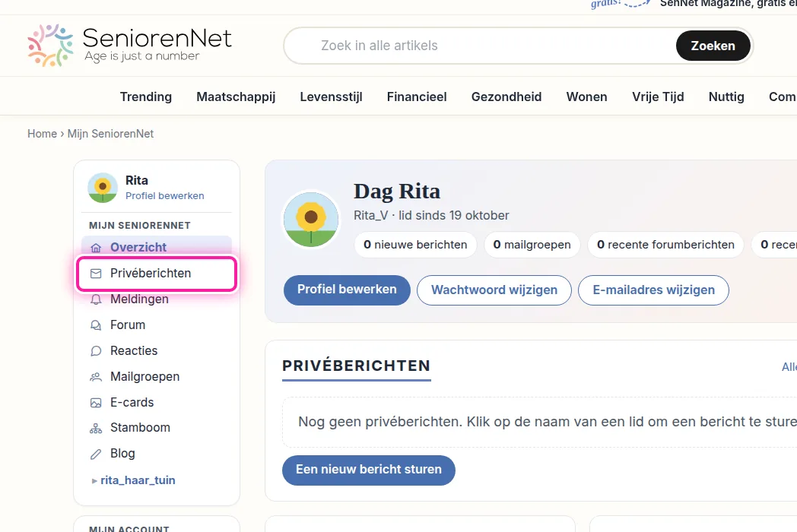Viewport: 797px width, 532px height.
Task: Click the SeniorenNet 'Age is just a number' wordmark
Action: tap(157, 45)
